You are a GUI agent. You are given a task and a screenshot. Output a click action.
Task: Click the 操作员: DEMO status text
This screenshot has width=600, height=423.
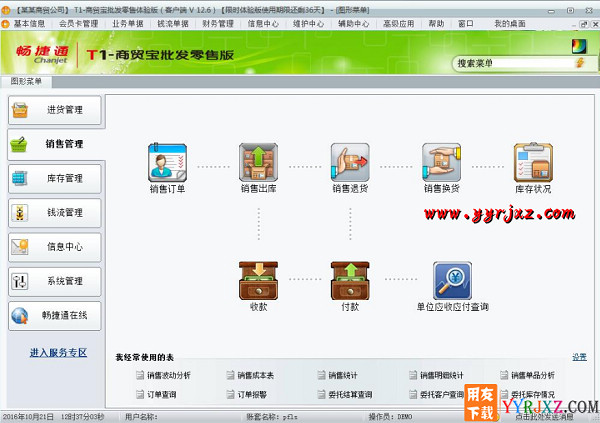coord(390,416)
